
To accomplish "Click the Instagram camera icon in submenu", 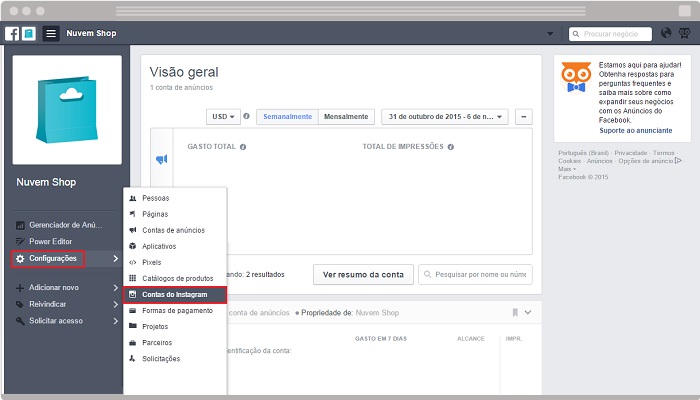I will click(133, 294).
